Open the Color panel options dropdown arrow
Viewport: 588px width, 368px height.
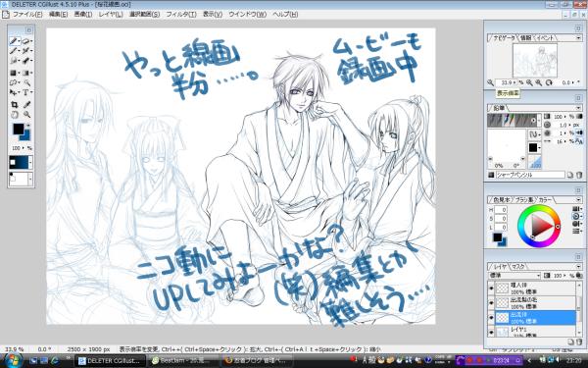pos(578,200)
